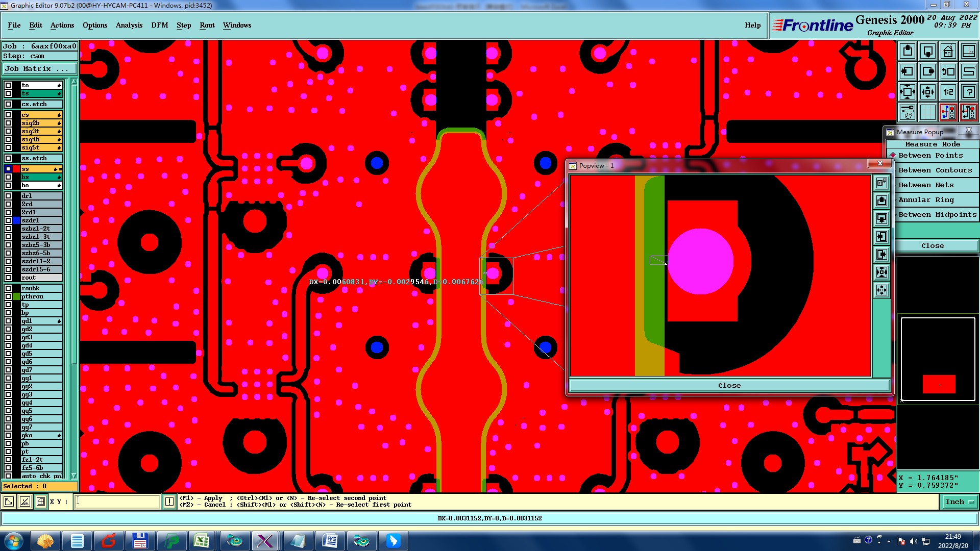Open the Analysis menu
980x551 pixels.
129,25
